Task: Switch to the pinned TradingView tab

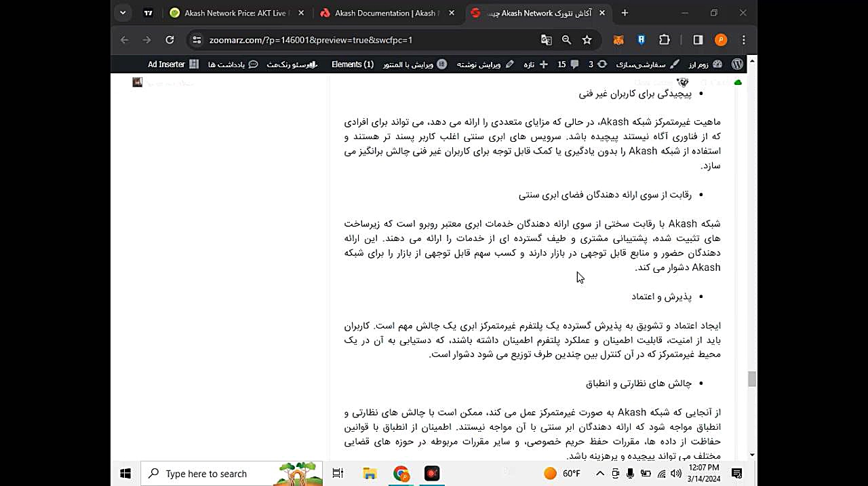Action: point(149,13)
